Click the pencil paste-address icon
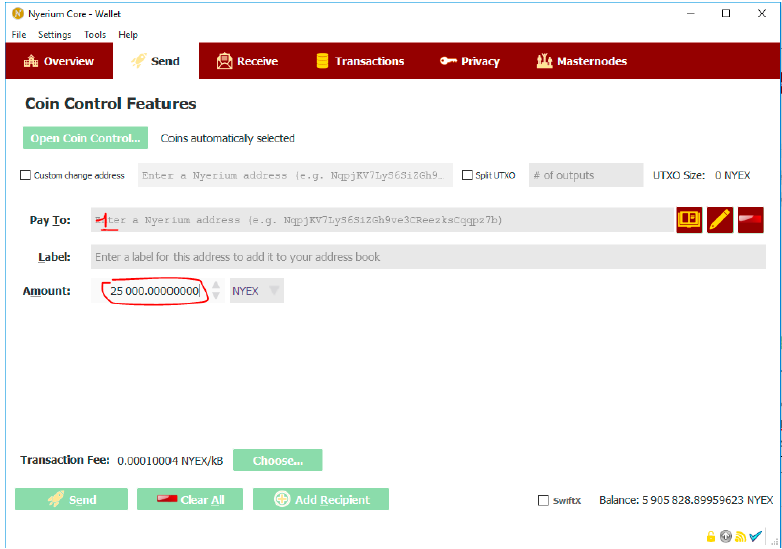 tap(720, 220)
